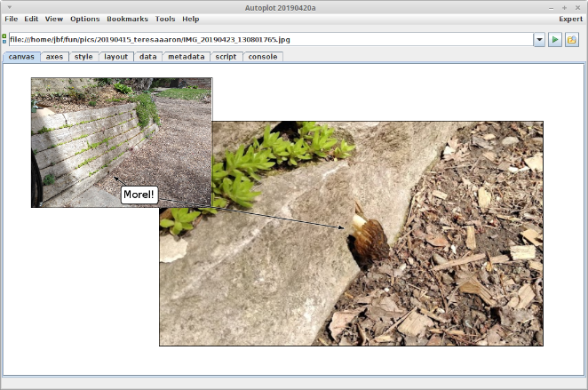Open the Help menu
588x390 pixels.
190,19
